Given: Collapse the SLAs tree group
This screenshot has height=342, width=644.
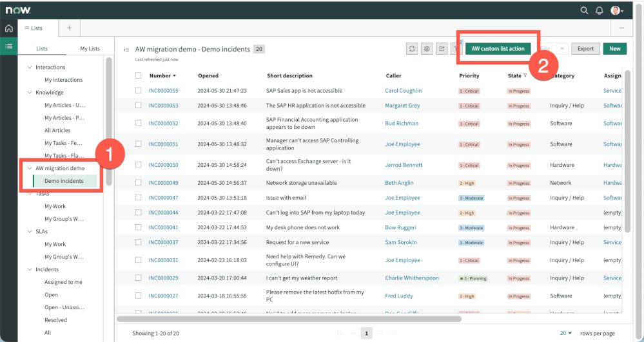Looking at the screenshot, I should pos(30,231).
